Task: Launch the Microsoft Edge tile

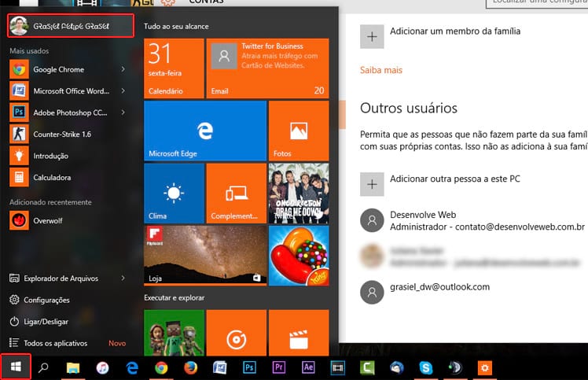Action: [205, 131]
